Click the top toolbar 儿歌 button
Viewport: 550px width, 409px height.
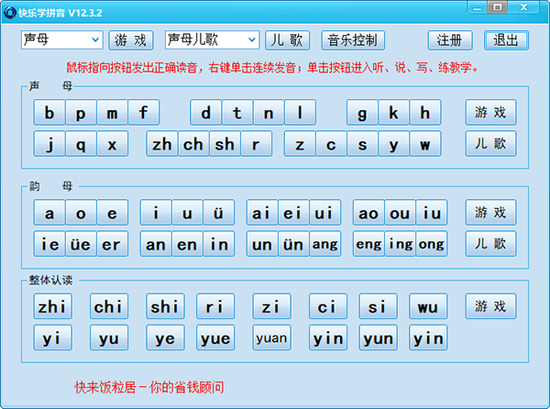pos(287,40)
